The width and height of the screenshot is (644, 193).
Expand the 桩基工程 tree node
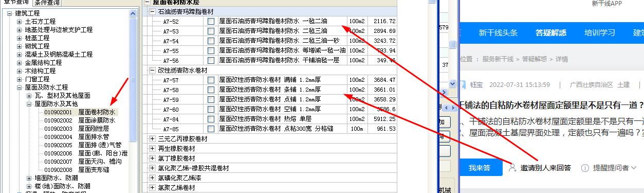[x=19, y=38]
